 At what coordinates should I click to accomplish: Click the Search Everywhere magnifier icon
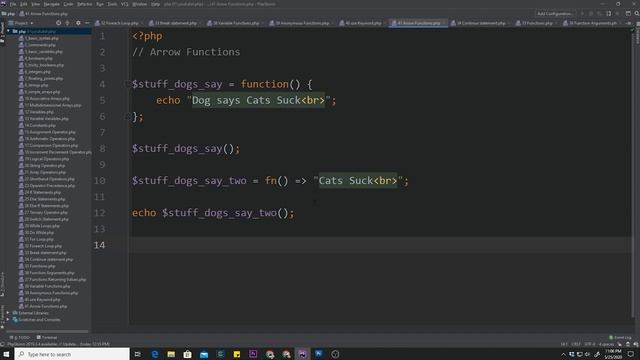[x=636, y=13]
